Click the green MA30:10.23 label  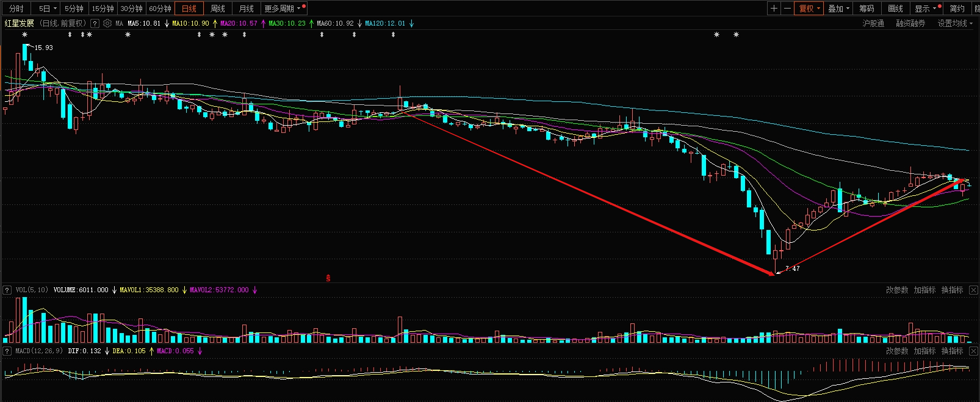point(287,24)
